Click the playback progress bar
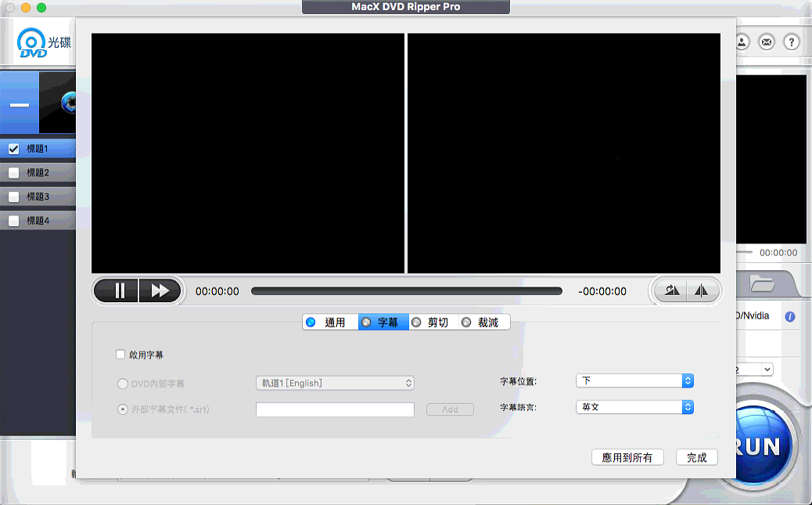The width and height of the screenshot is (812, 505). tap(407, 291)
